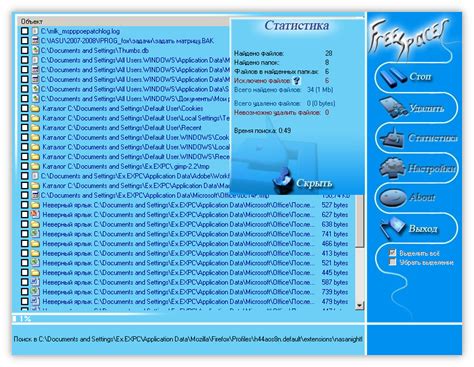Check the box for Thumbs.db file

coord(24,50)
